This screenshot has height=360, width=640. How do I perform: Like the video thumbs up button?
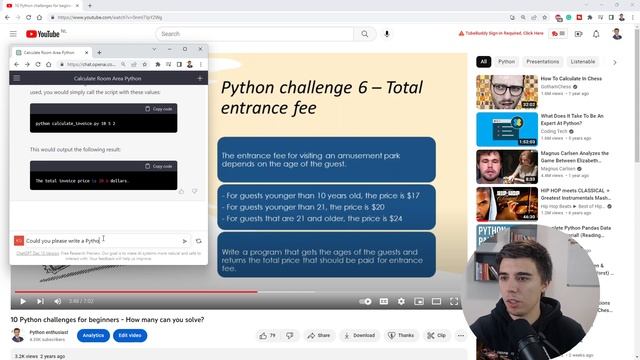pos(267,336)
